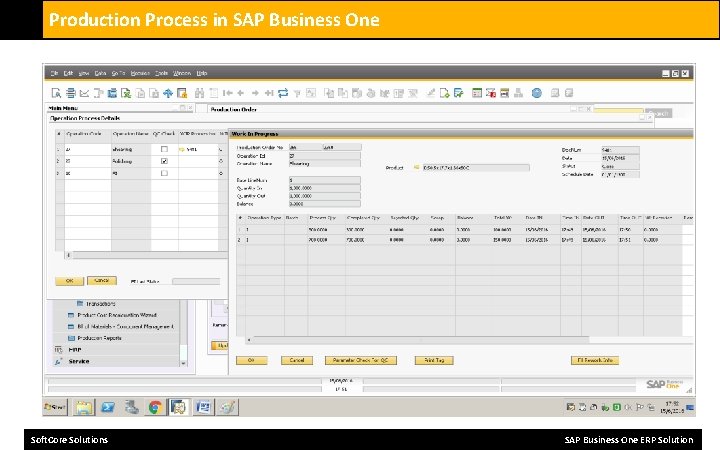This screenshot has width=720, height=450.
Task: Click the blue Launch Application arrows icon
Action: click(168, 93)
